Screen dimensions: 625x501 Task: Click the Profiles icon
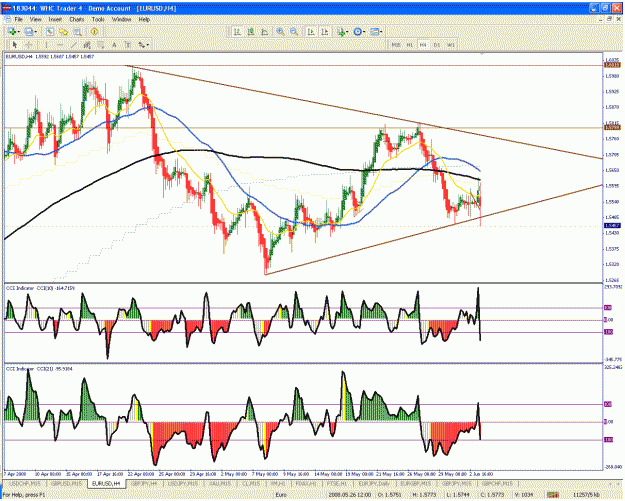(x=28, y=31)
